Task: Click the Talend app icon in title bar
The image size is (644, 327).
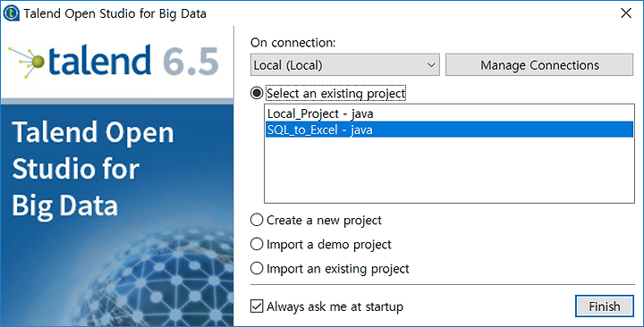Action: click(12, 13)
